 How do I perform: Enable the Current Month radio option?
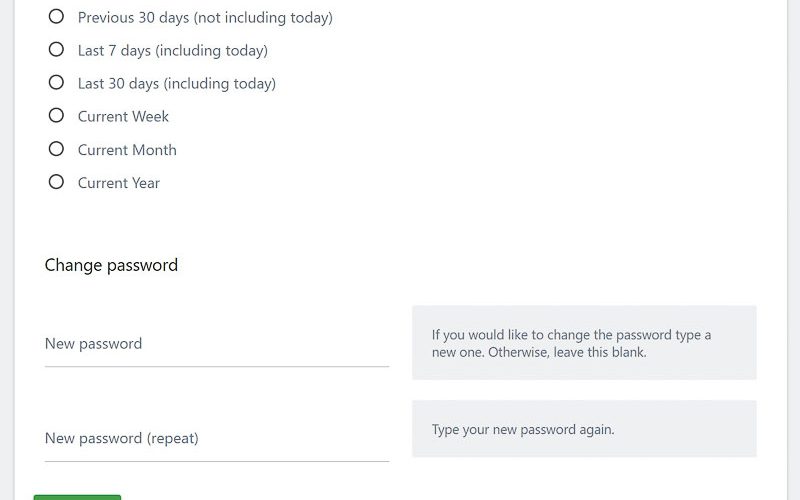[56, 149]
